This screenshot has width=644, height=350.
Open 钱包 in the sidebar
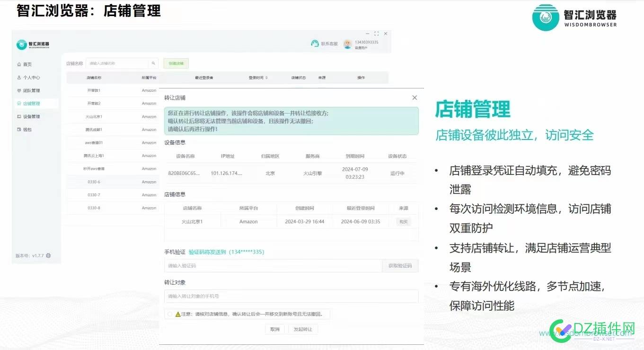tap(25, 130)
